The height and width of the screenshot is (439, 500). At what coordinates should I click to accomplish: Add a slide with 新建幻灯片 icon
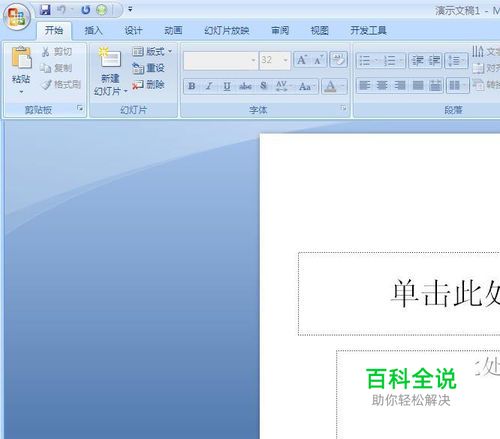(x=110, y=58)
